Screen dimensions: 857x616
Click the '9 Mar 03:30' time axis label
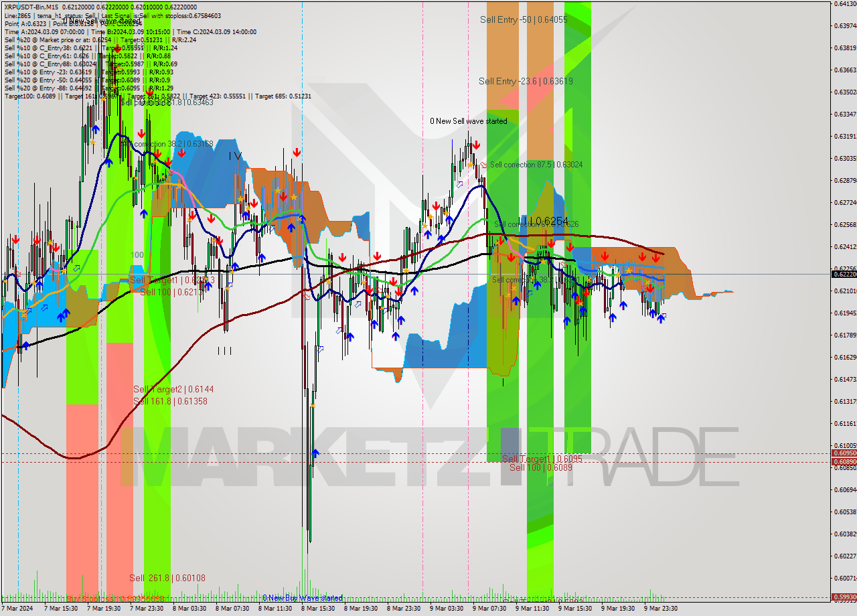[447, 609]
